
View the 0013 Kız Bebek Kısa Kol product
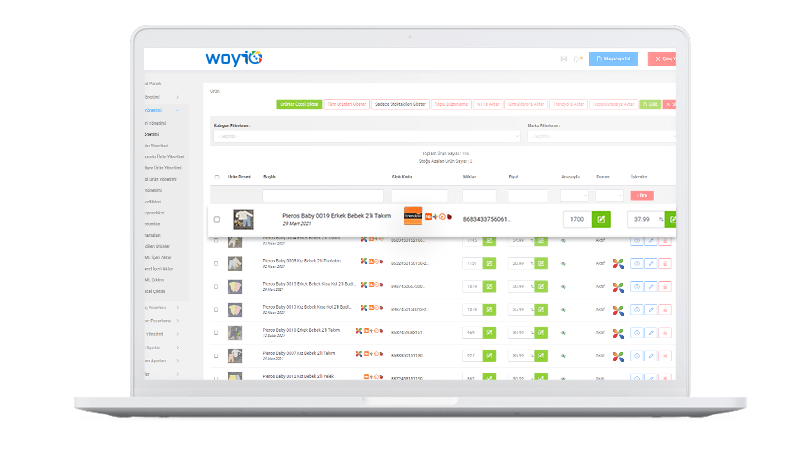[x=637, y=310]
